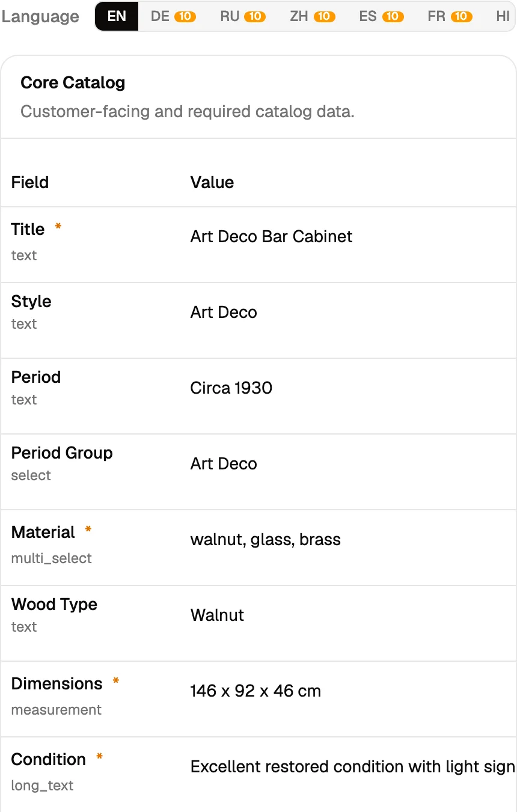Select the FR language tab
This screenshot has height=812, width=517.
tap(450, 16)
